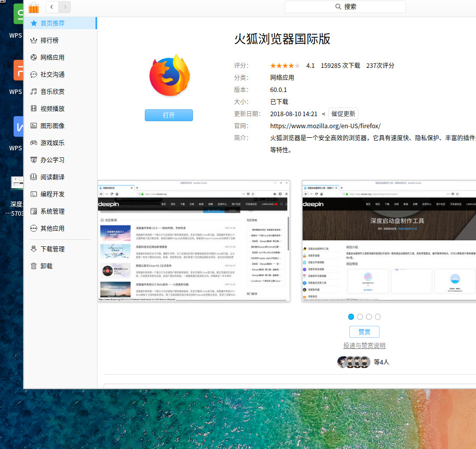Click the 搜索 search field

[x=345, y=7]
